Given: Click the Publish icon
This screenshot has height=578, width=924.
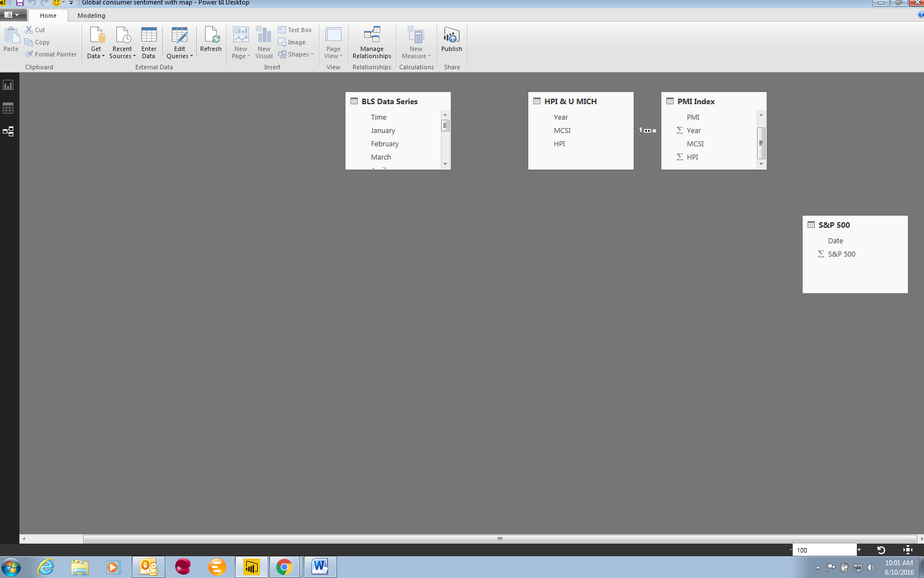Looking at the screenshot, I should pos(452,35).
